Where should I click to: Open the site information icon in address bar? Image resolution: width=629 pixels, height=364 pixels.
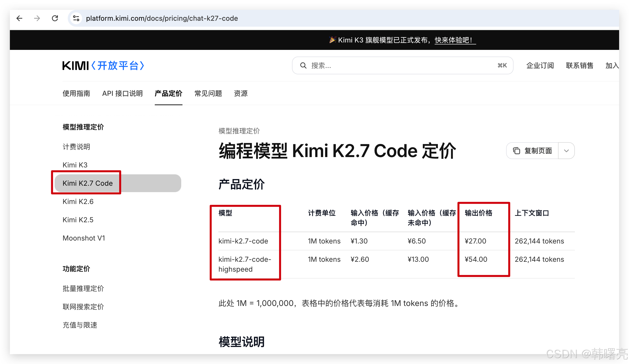coord(76,18)
